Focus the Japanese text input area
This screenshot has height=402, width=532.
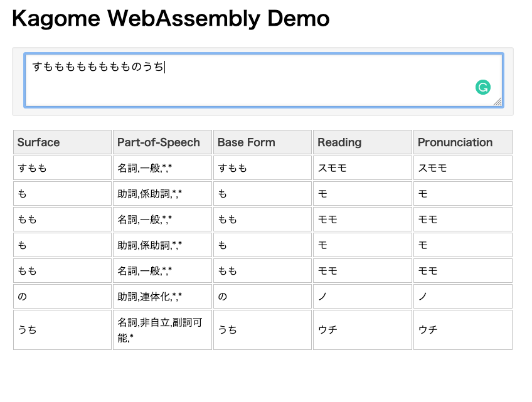(x=263, y=80)
